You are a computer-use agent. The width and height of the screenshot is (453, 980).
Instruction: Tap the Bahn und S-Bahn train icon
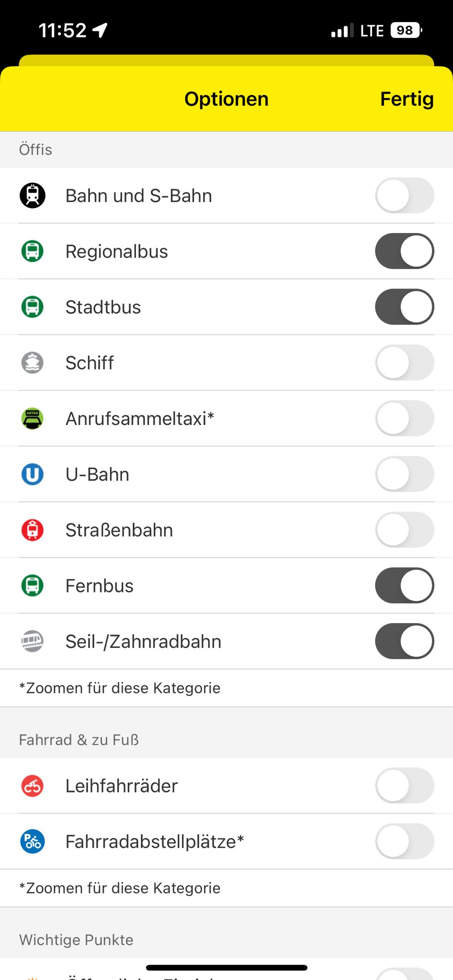pos(33,196)
